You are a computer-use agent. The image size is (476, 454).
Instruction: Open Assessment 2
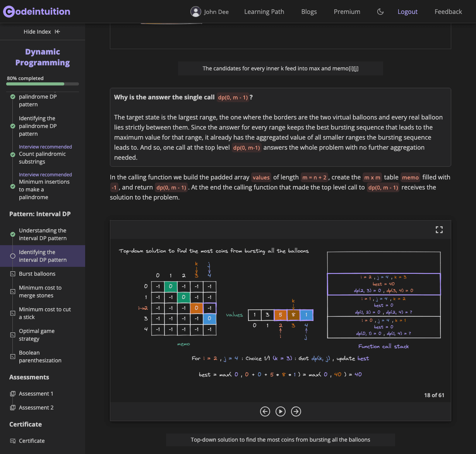pyautogui.click(x=36, y=408)
